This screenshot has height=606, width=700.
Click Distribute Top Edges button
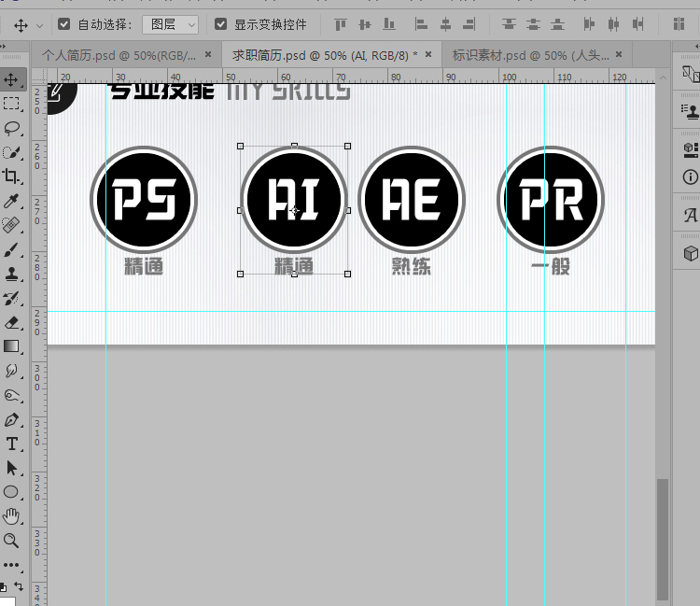(509, 24)
